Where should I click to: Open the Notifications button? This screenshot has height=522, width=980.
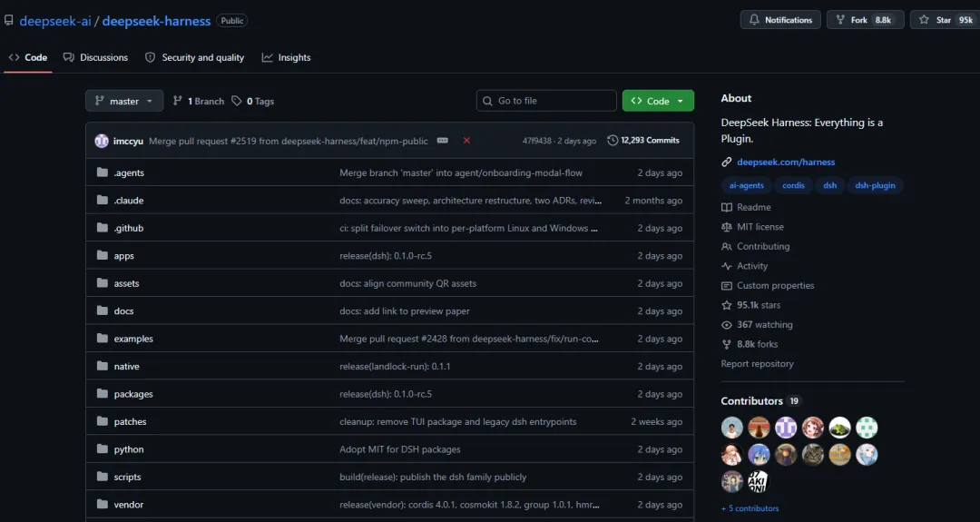click(780, 20)
